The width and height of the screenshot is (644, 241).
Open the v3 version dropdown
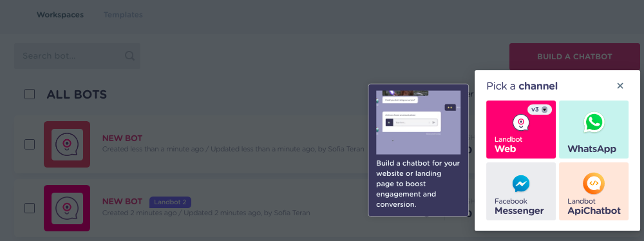pyautogui.click(x=540, y=110)
